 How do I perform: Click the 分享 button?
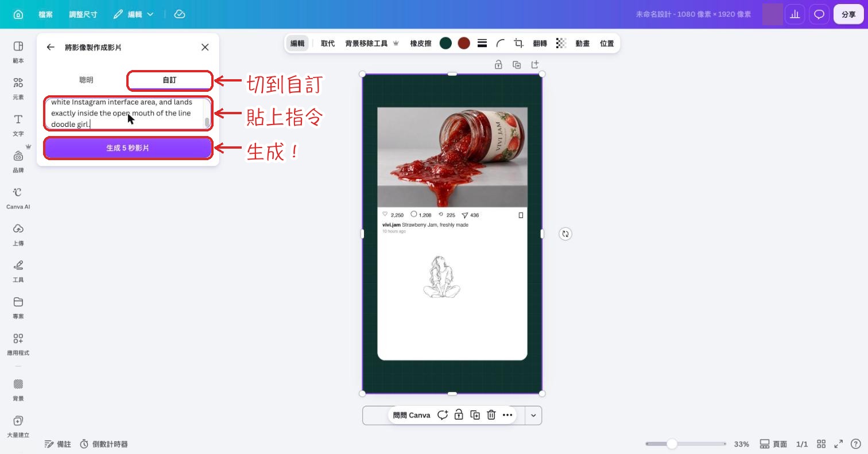[848, 14]
